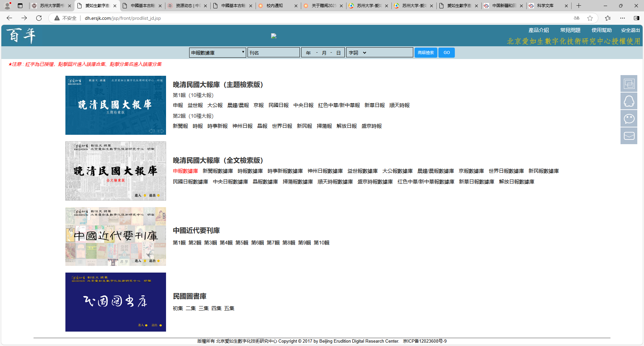644x346 pixels.
Task: Click the window-stack icon in right sidebar
Action: click(629, 83)
